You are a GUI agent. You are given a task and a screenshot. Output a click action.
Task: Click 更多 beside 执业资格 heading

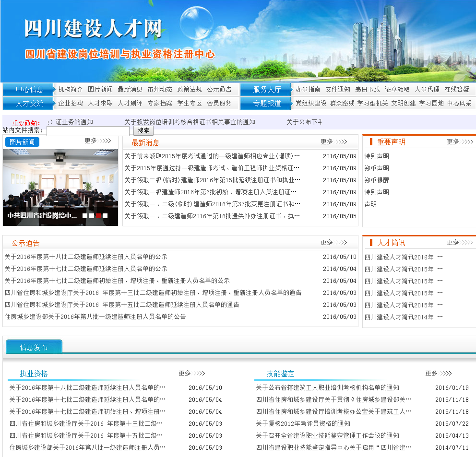point(192,373)
